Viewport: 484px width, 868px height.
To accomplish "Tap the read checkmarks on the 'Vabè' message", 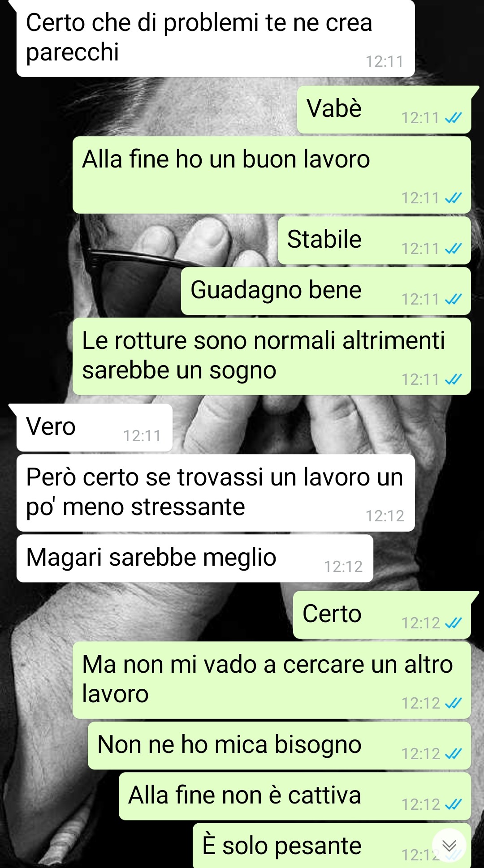I will [453, 118].
